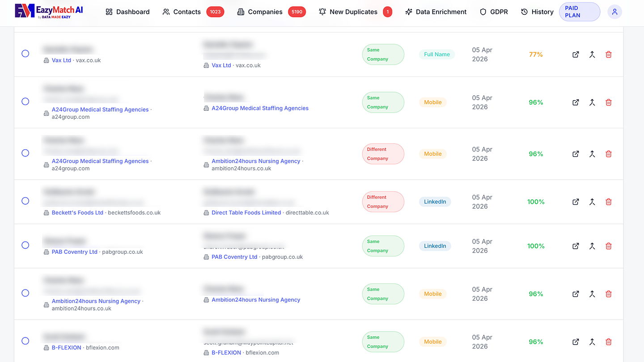Image resolution: width=644 pixels, height=362 pixels.
Task: Open the B-FLEXION duplicate in new window
Action: [x=576, y=342]
